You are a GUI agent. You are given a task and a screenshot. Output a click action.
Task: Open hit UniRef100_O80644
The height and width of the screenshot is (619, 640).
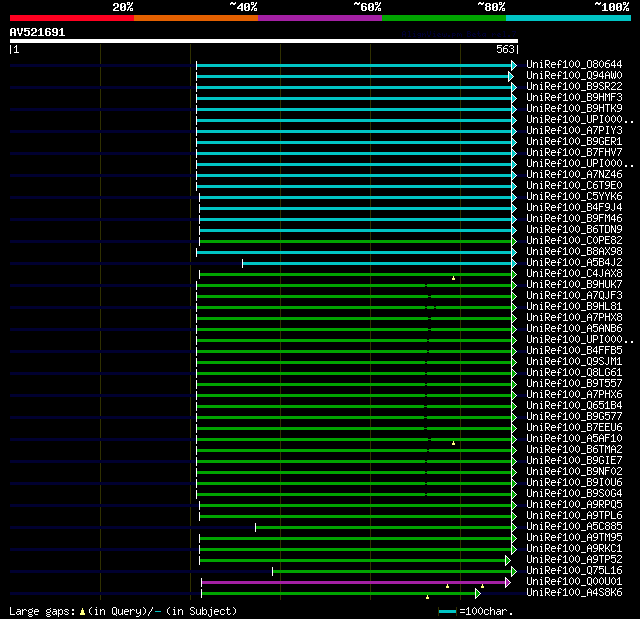click(574, 64)
